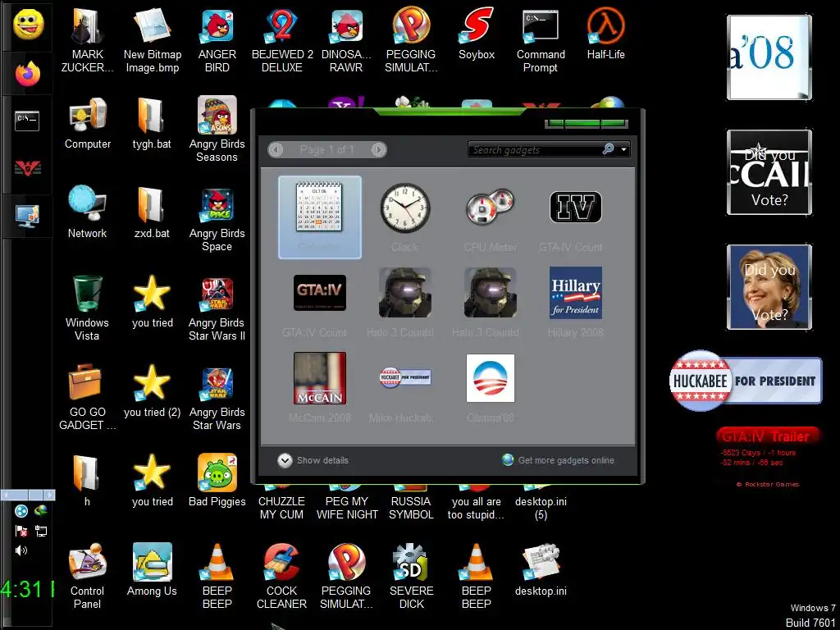Viewport: 840px width, 630px height.
Task: Open the ANGER BIRD desktop shortcut
Action: click(x=217, y=41)
